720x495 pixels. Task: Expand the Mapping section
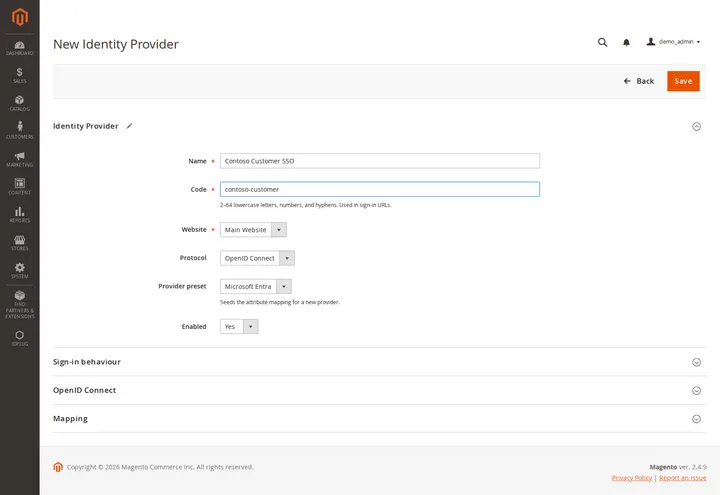click(x=697, y=419)
